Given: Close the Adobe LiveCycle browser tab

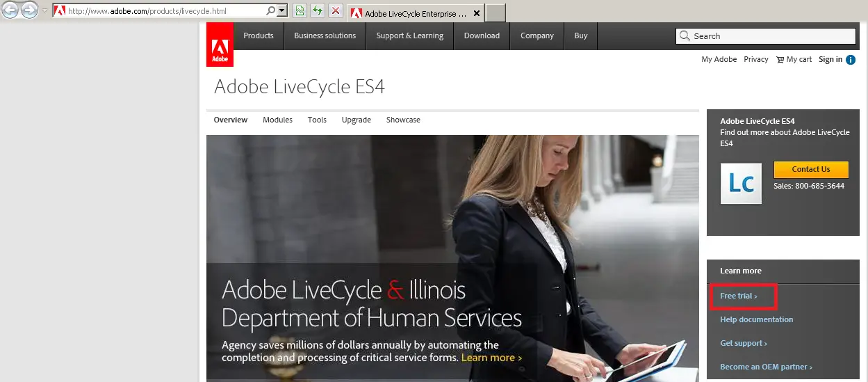Looking at the screenshot, I should coord(477,13).
